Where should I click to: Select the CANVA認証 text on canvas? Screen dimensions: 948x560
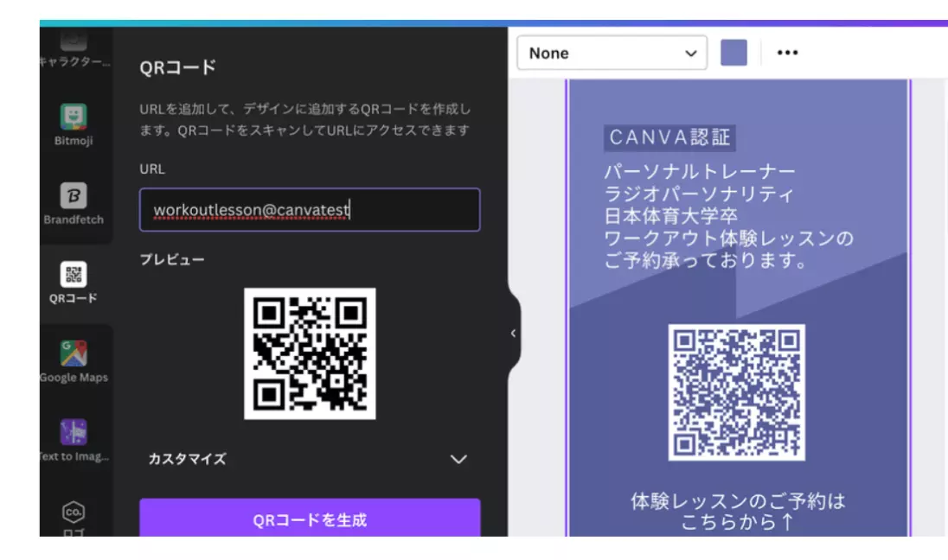point(669,137)
